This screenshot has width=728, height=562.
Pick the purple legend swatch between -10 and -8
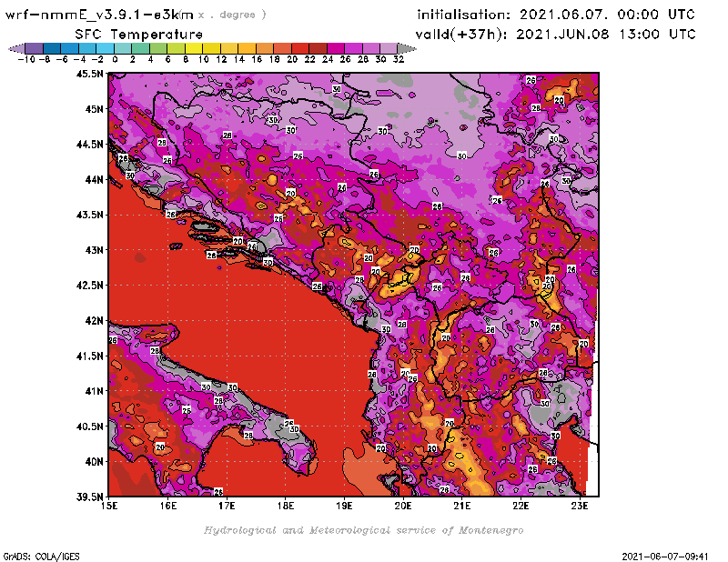click(x=35, y=48)
